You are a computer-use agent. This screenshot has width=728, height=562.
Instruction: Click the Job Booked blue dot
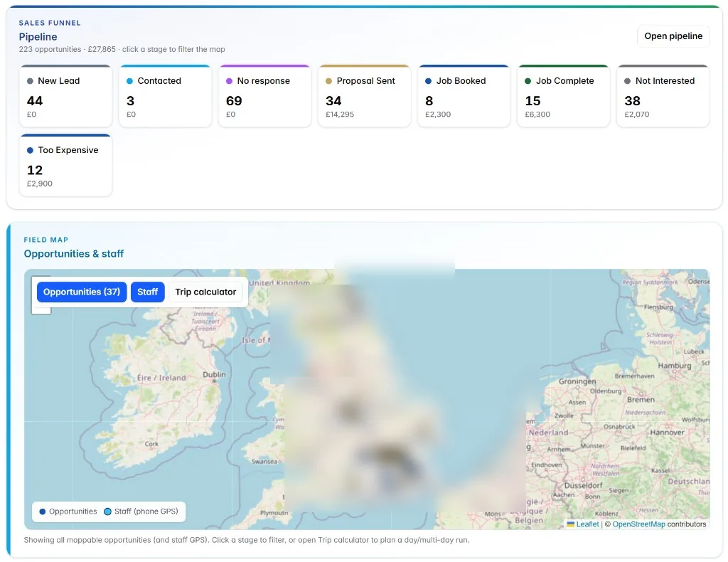428,81
